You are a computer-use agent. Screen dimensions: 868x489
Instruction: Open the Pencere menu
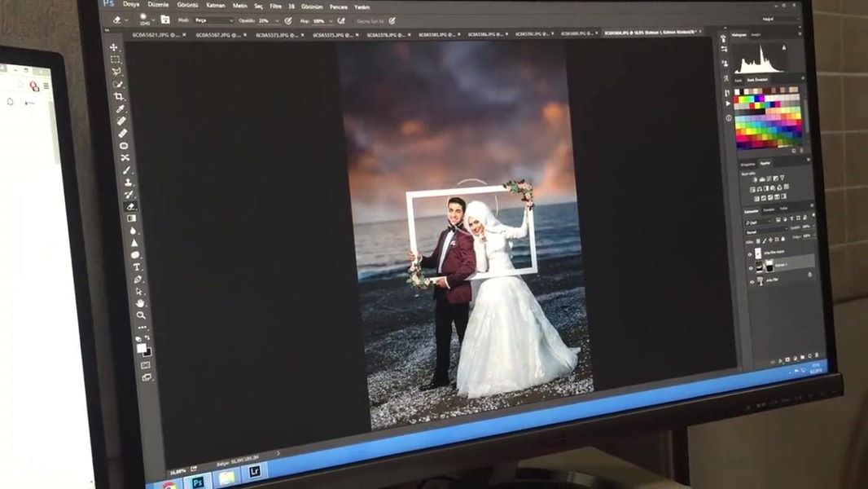pos(338,7)
